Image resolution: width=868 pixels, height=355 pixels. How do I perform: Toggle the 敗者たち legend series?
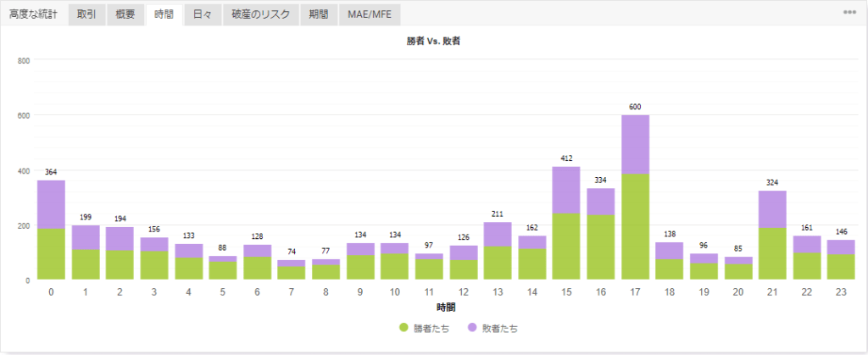coord(493,329)
